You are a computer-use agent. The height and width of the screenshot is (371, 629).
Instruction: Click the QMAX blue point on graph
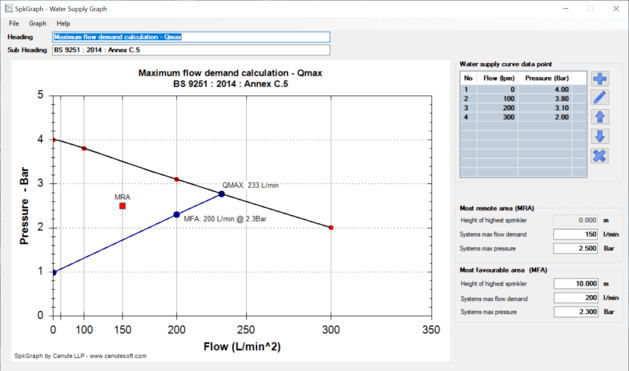click(x=221, y=194)
